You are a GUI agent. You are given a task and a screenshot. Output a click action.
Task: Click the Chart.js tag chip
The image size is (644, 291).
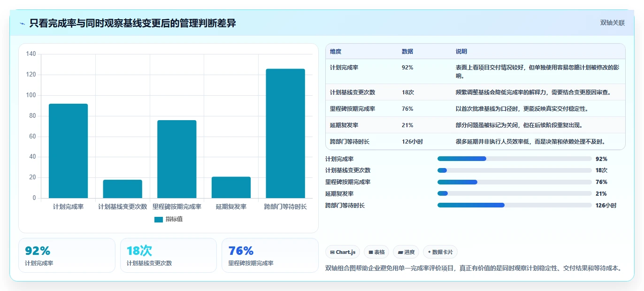[x=343, y=252]
